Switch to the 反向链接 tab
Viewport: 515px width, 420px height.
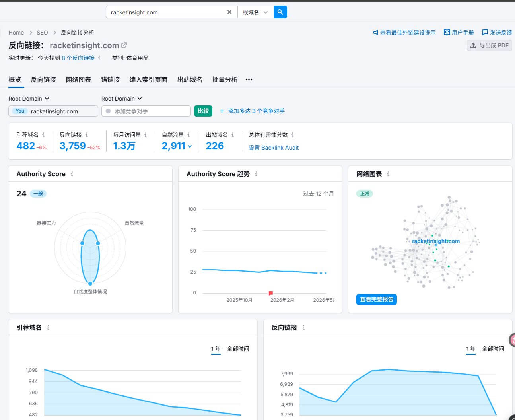pos(43,80)
